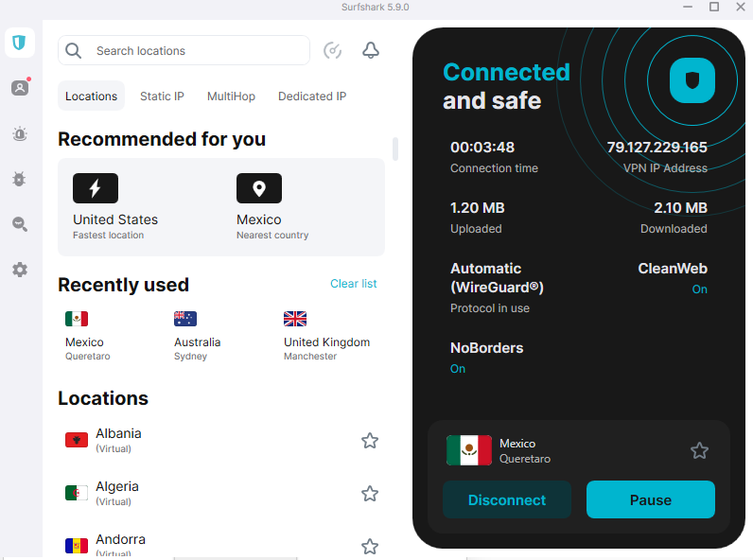753x560 pixels.
Task: Click the Albania flag icon
Action: pyautogui.click(x=77, y=440)
